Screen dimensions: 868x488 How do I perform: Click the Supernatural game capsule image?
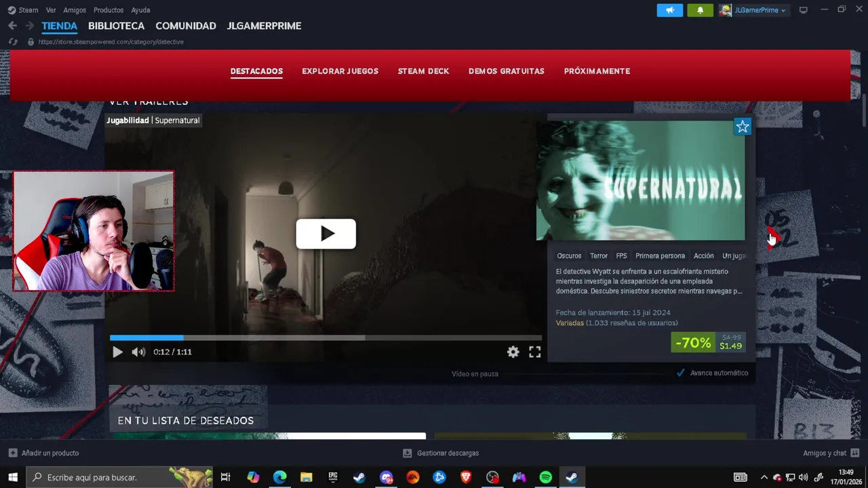pos(640,180)
